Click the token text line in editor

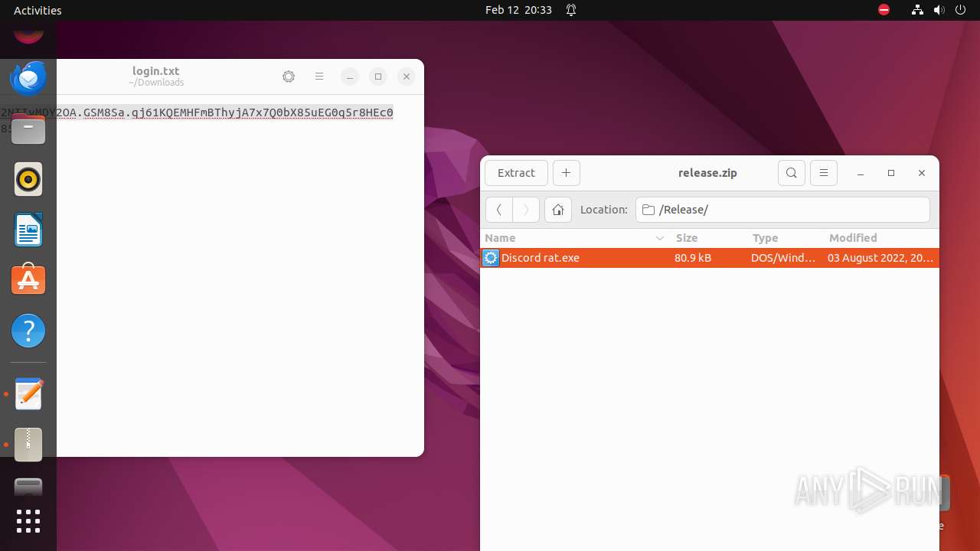click(x=197, y=112)
